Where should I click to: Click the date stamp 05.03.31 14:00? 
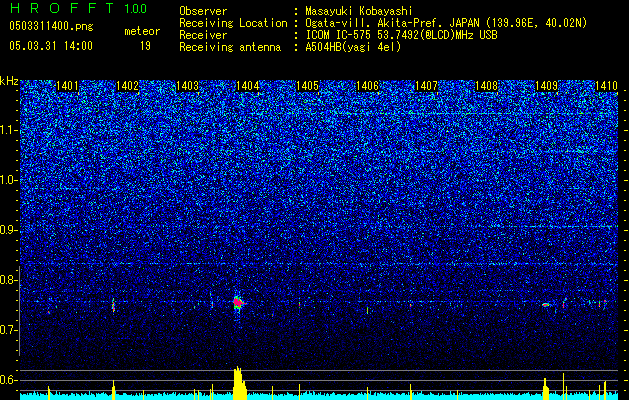click(51, 46)
